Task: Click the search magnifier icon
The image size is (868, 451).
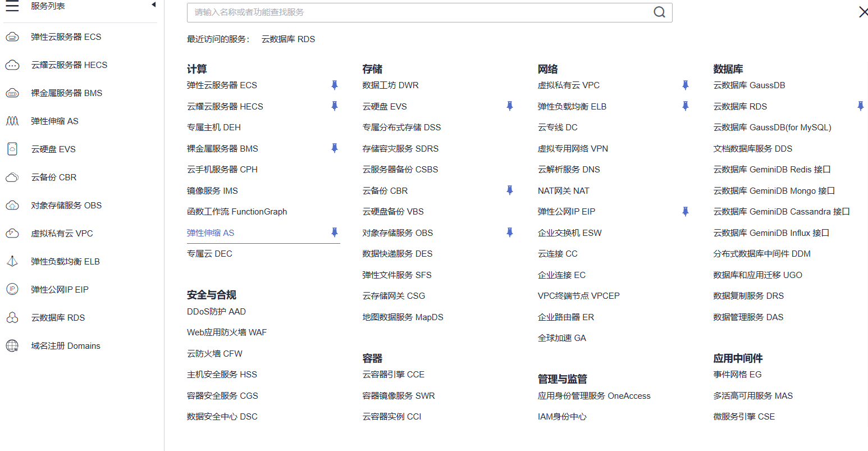Action: (659, 12)
